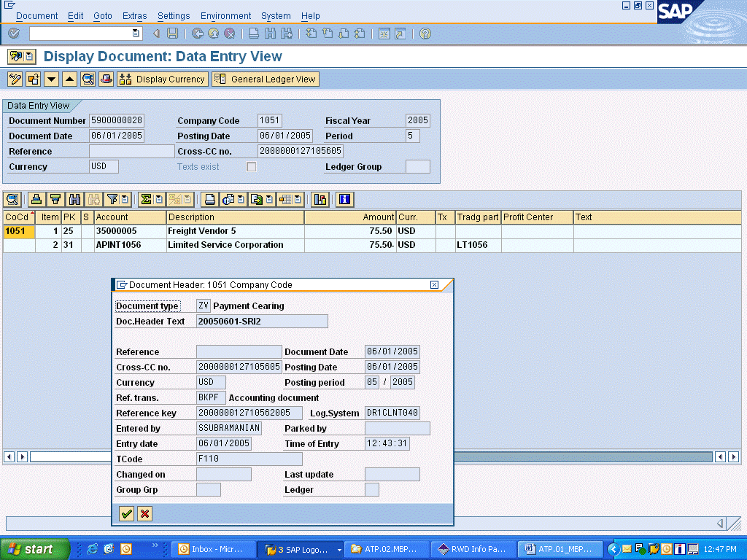Expand the filter options dropdown arrow
This screenshot has width=747, height=560.
(125, 200)
